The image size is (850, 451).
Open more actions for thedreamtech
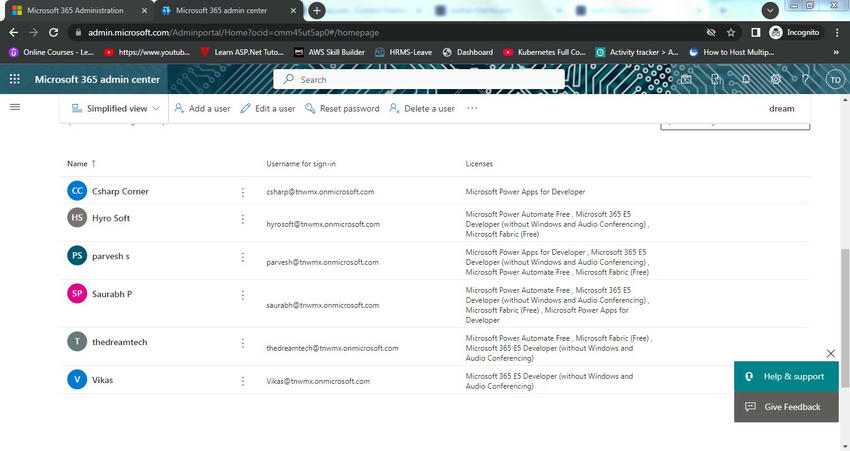pos(243,343)
